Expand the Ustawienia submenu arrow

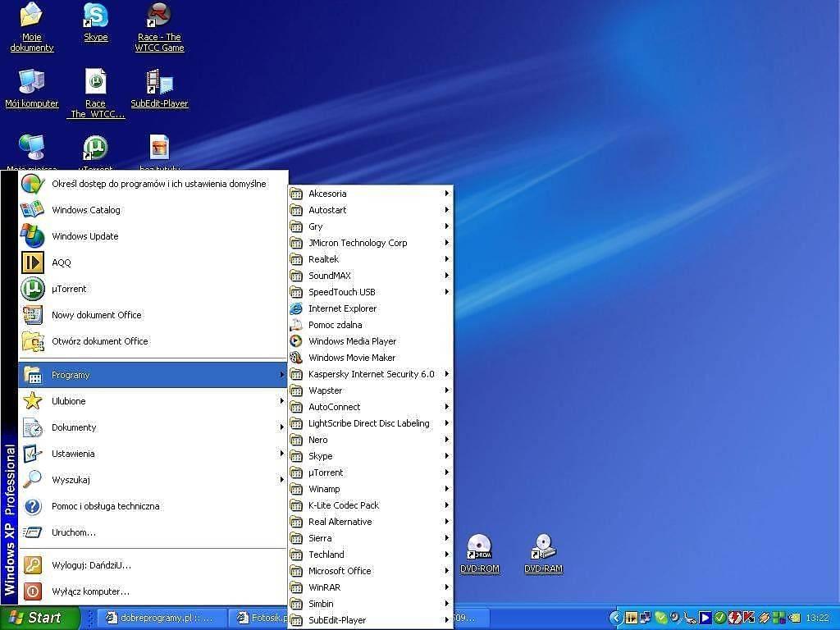coord(282,453)
